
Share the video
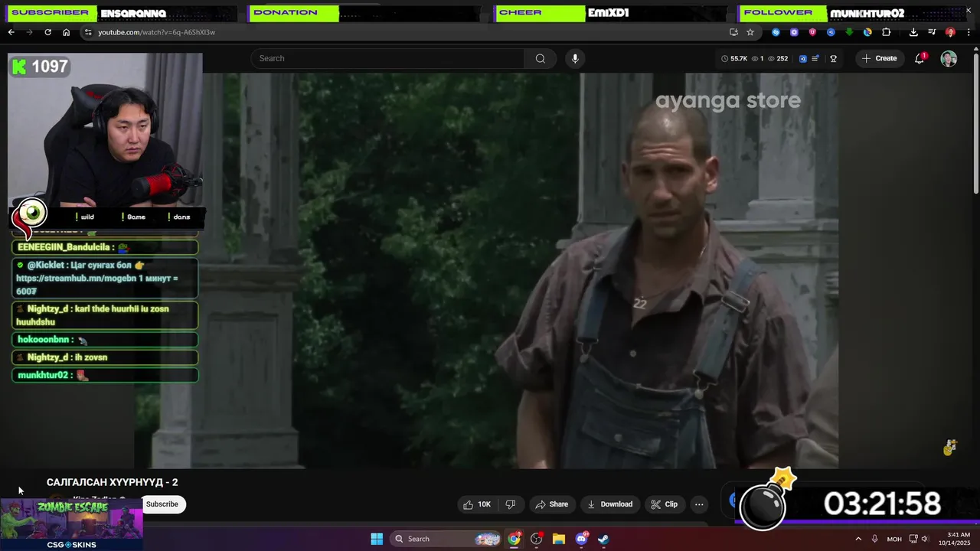[551, 504]
